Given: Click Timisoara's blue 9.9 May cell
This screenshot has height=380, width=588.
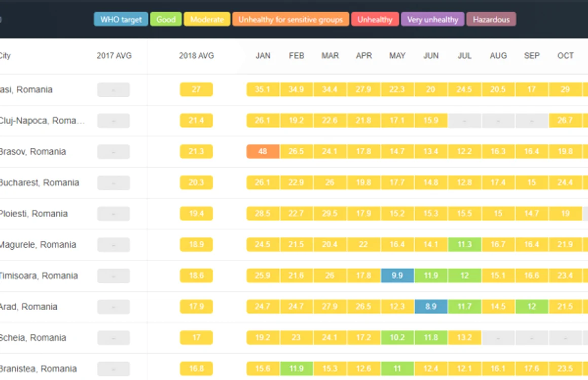Looking at the screenshot, I should pos(397,276).
